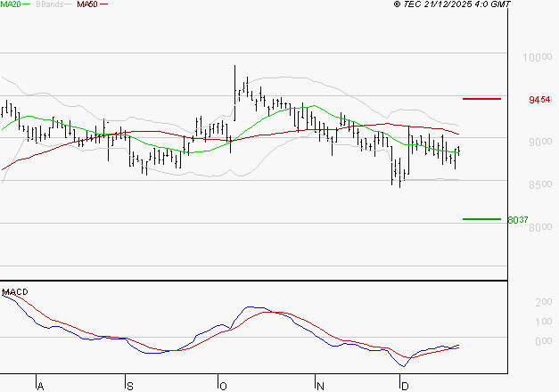The width and height of the screenshot is (559, 392).
Task: Click the red resistance line at 9454
Action: (481, 99)
